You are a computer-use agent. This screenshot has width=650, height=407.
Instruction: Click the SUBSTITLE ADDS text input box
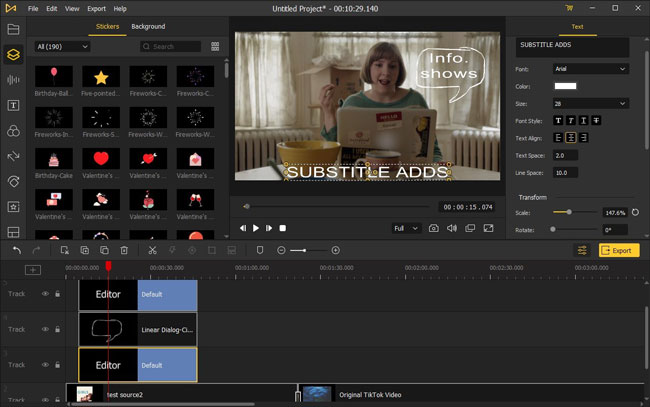[572, 47]
